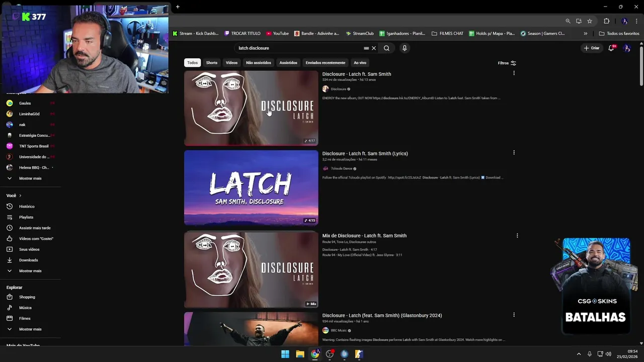Open the StreamClub bookmark
Image resolution: width=644 pixels, height=362 pixels.
click(x=360, y=34)
